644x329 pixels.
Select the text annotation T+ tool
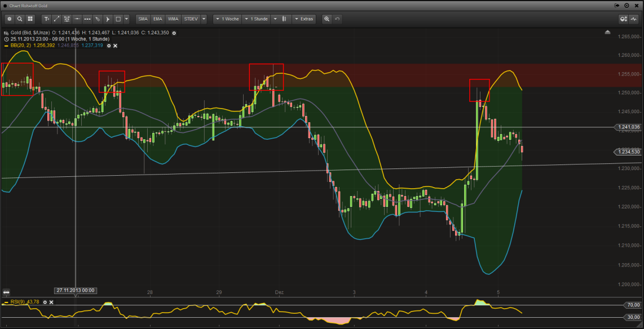(x=47, y=19)
